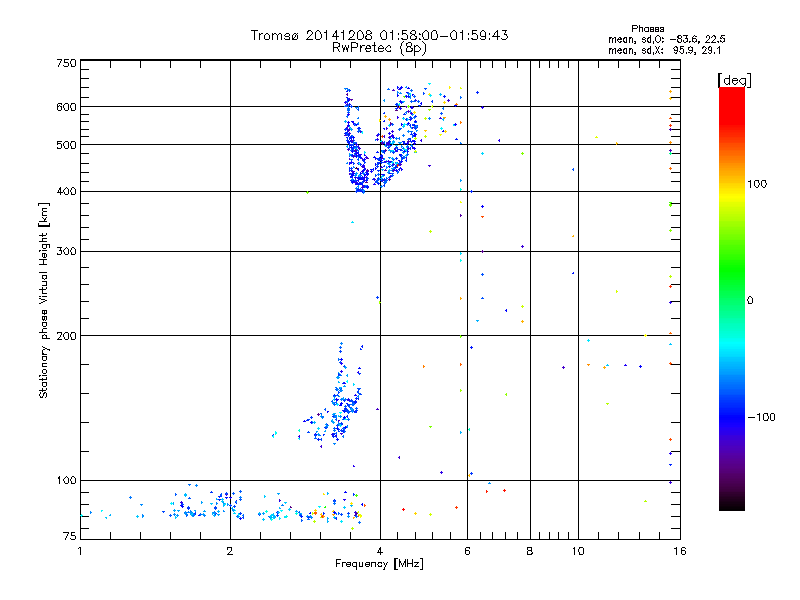Click the colorbar label '100'
Viewport: 800px width, 600px height.
click(x=757, y=184)
